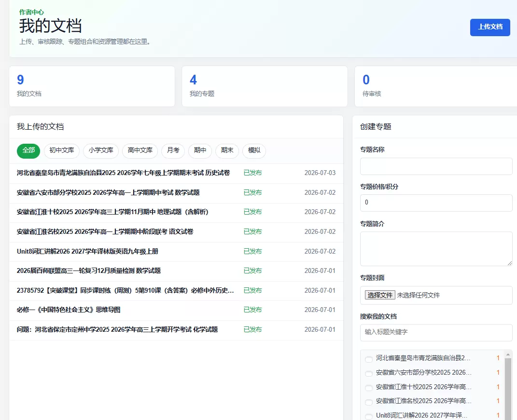Screen dimensions: 517x420
Task: Open document 23785792【突破课堂】同步课时练
Action: [126, 291]
